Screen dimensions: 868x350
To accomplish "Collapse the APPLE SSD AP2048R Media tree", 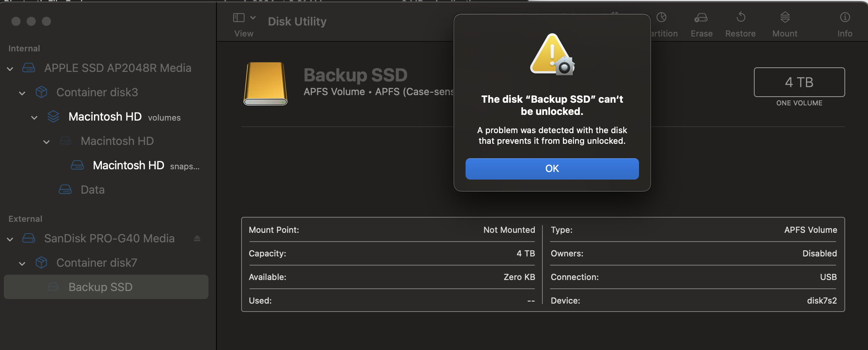I will 10,69.
